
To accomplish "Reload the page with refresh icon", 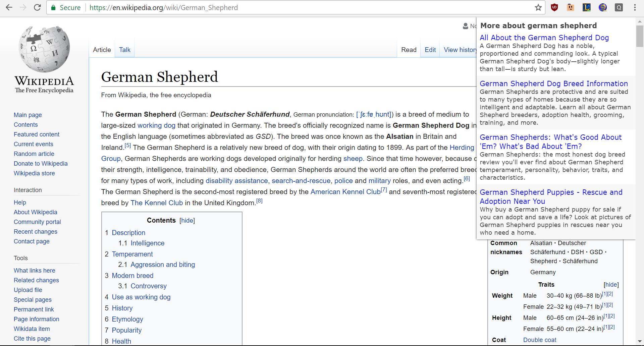I will 37,7.
